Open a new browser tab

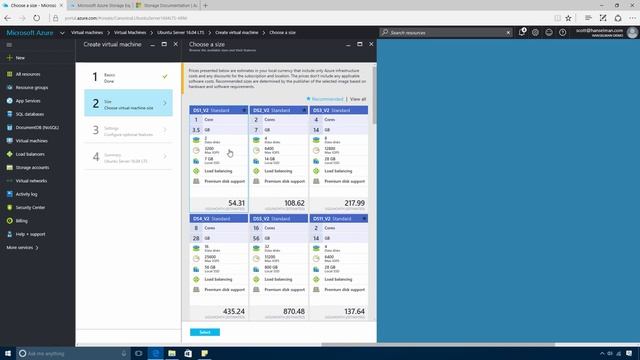[x=205, y=5]
